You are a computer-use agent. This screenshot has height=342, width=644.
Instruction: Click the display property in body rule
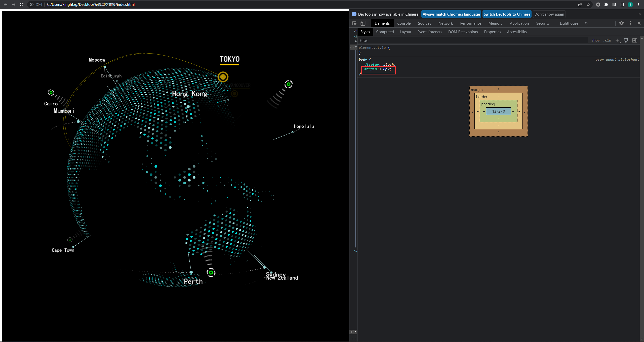tap(372, 64)
